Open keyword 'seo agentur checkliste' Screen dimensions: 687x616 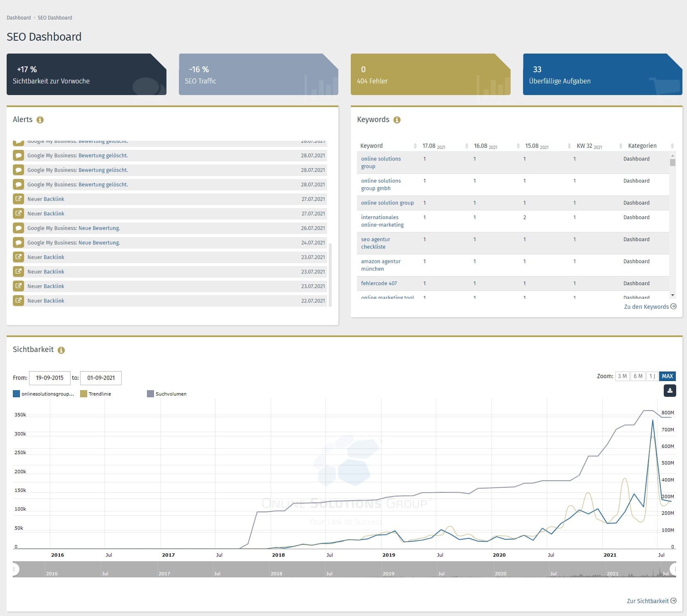[x=376, y=243]
